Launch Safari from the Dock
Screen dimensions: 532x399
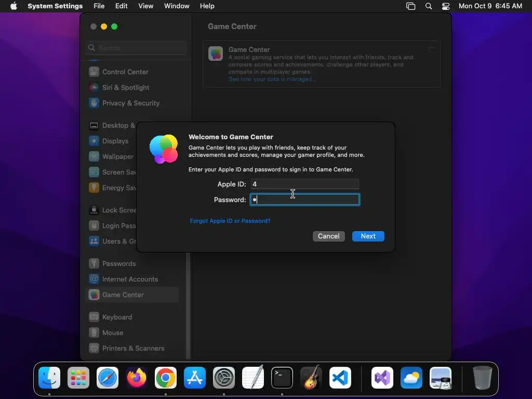tap(108, 378)
